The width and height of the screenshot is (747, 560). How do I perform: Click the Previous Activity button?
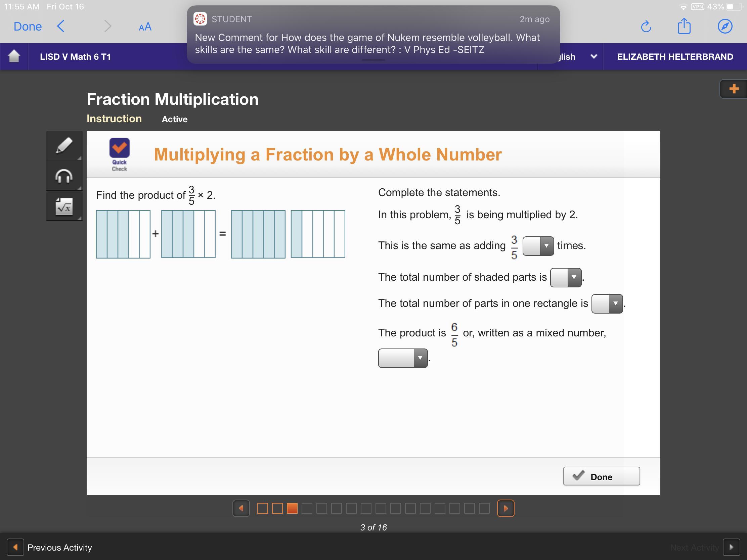(50, 547)
